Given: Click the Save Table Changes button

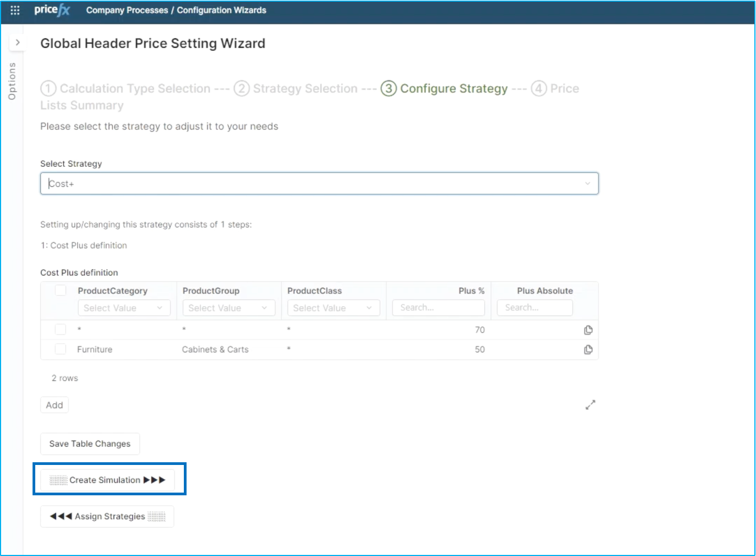Looking at the screenshot, I should tap(90, 444).
